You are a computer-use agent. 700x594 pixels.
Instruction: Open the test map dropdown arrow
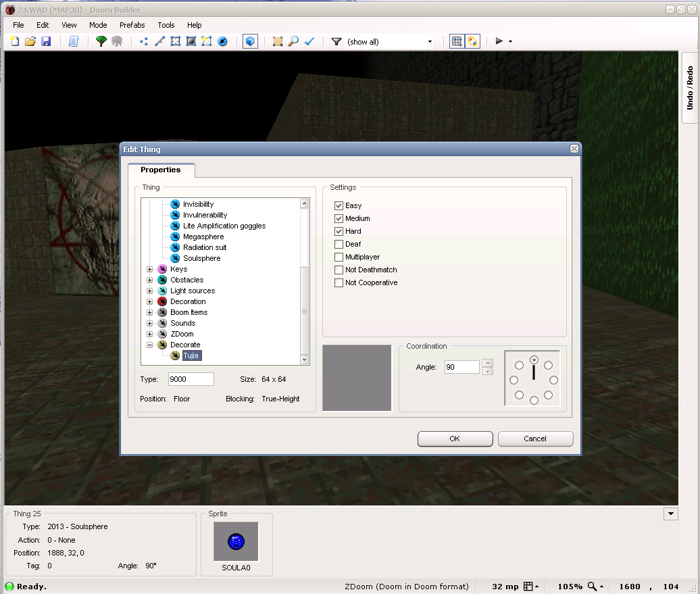(x=510, y=41)
